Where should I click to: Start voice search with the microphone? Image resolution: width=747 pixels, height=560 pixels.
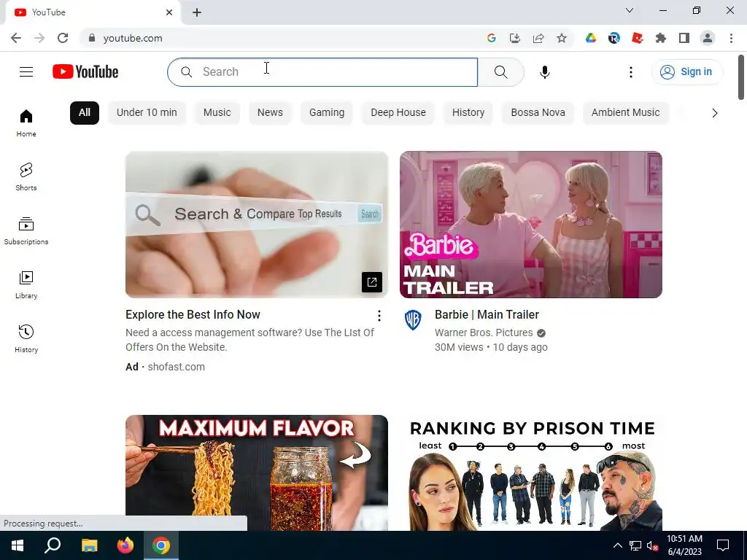tap(545, 72)
